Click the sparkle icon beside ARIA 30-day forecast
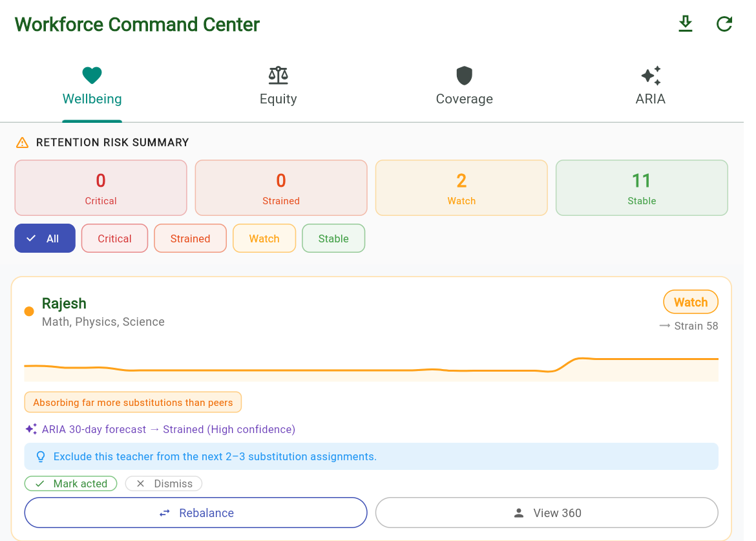756x541 pixels. (x=31, y=429)
